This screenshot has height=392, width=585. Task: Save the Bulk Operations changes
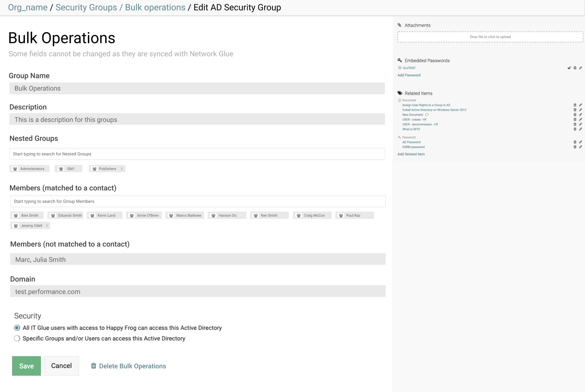(26, 366)
